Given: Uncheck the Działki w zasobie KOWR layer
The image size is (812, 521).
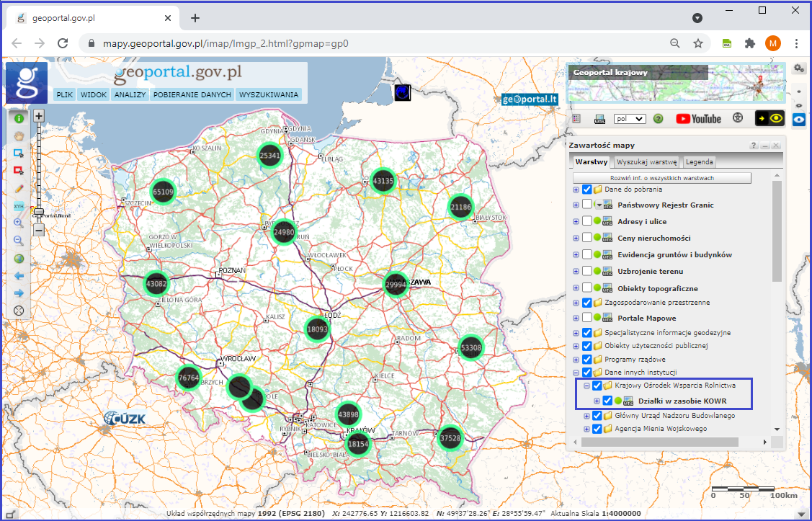Looking at the screenshot, I should click(x=607, y=401).
